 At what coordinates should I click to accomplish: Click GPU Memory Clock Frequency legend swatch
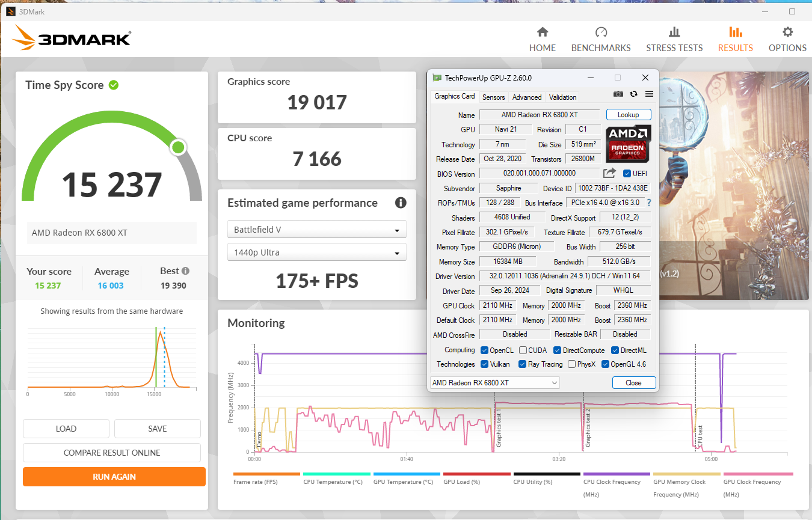click(x=687, y=474)
